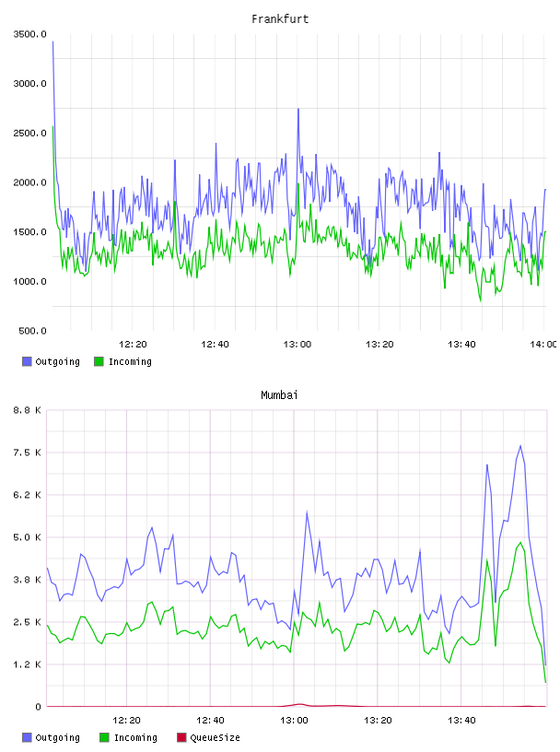The height and width of the screenshot is (752, 560).
Task: Click the 1500.0 y-axis label on Frankfurt chart
Action: click(29, 232)
